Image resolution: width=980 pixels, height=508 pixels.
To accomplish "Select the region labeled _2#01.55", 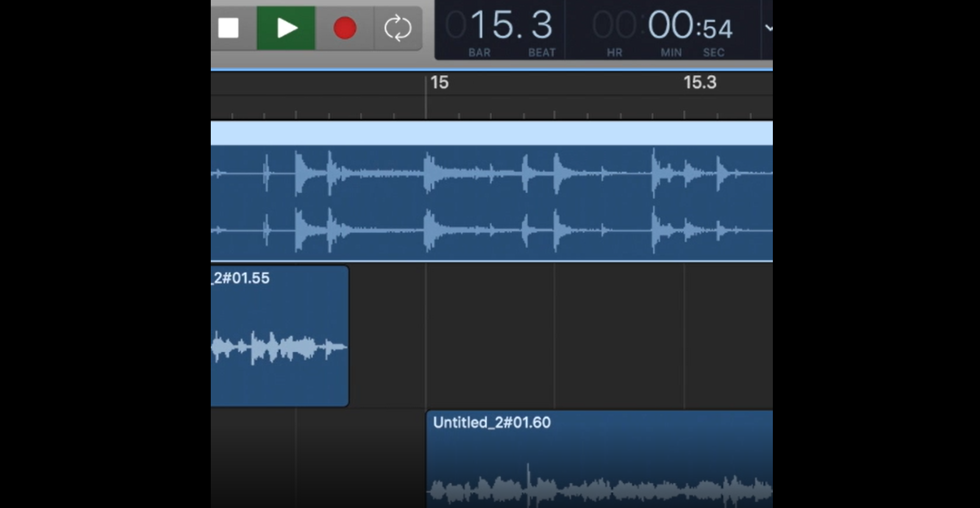I will (x=280, y=336).
